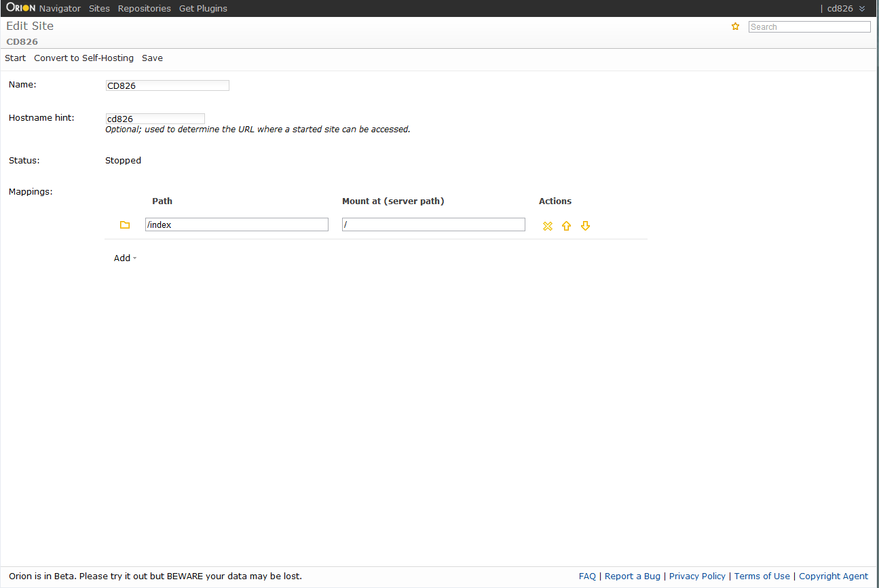
Task: Click the Orion logo
Action: coord(21,8)
